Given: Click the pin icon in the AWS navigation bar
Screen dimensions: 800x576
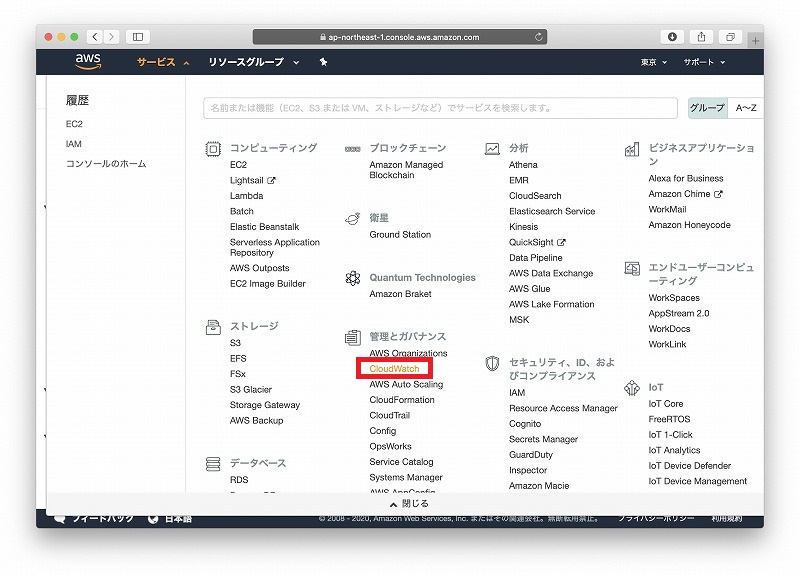Looking at the screenshot, I should point(323,62).
